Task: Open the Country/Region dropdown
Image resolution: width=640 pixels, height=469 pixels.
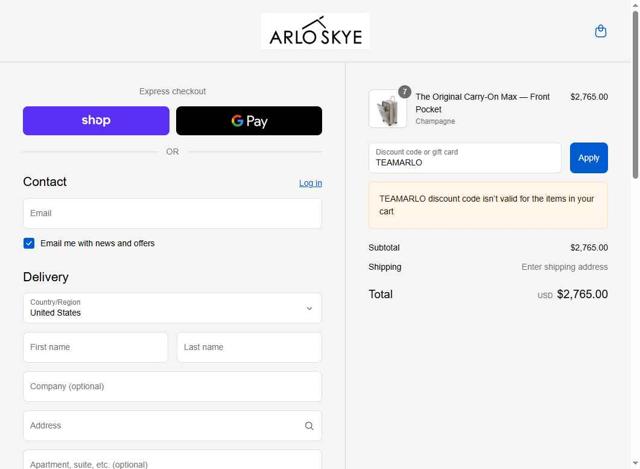Action: tap(172, 308)
